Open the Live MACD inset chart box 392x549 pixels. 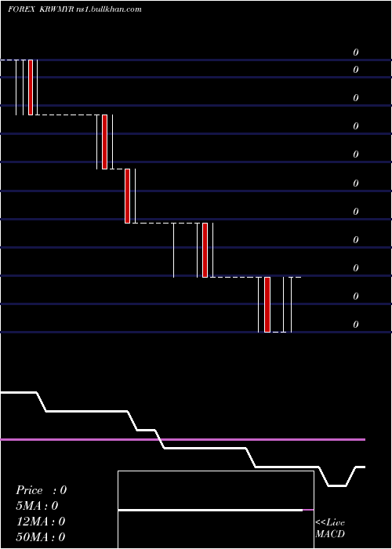point(216,510)
